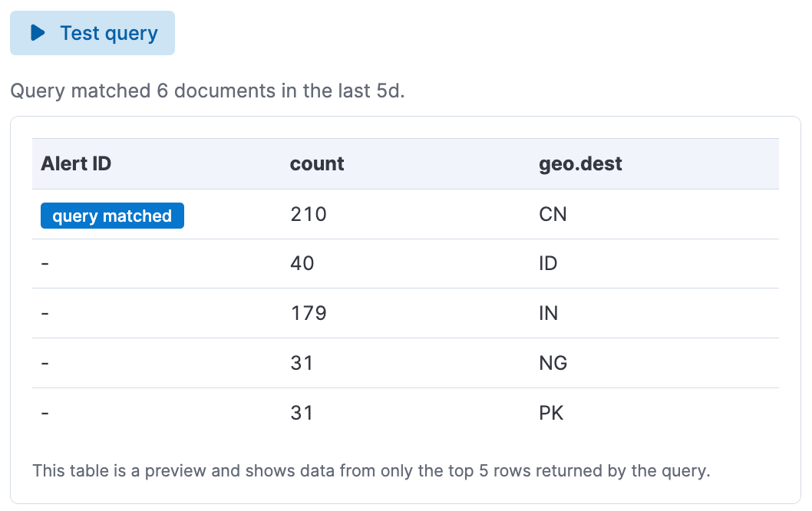
Task: Click the count value 179 for IN
Action: [307, 313]
